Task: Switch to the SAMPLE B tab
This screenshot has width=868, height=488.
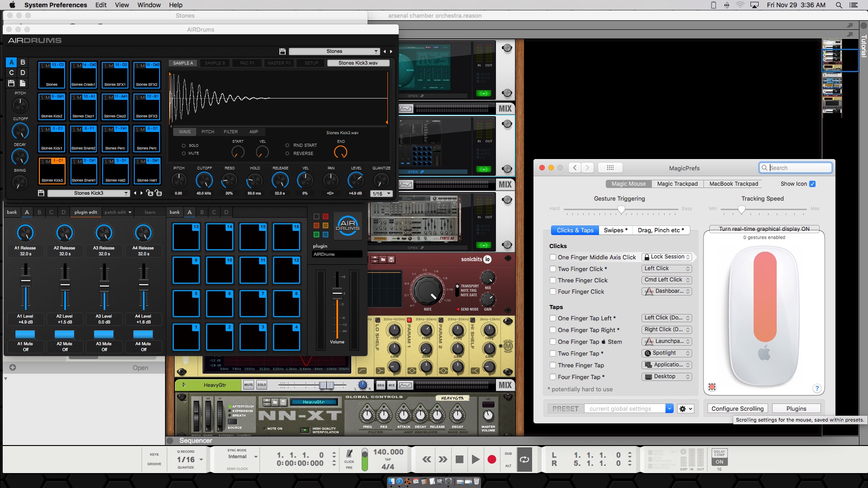Action: (215, 63)
